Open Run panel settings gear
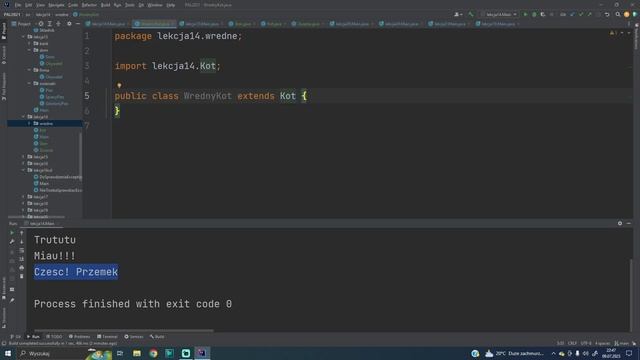Viewport: 640px width, 360px height. tap(620, 223)
